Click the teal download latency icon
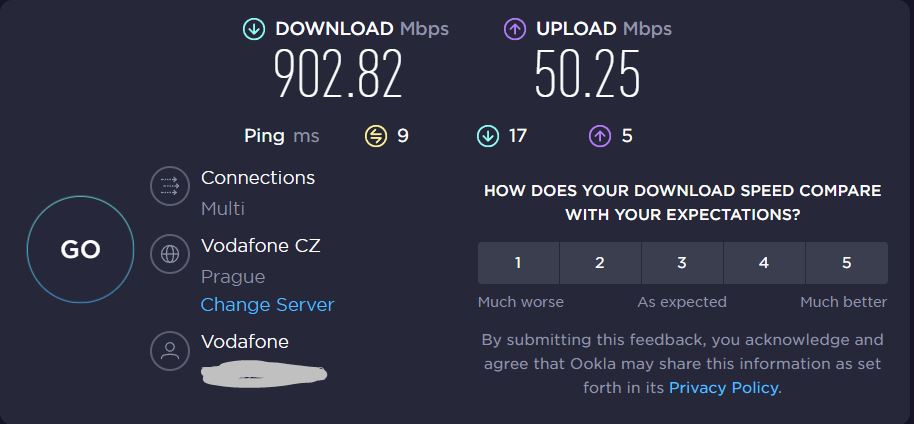 pos(487,136)
